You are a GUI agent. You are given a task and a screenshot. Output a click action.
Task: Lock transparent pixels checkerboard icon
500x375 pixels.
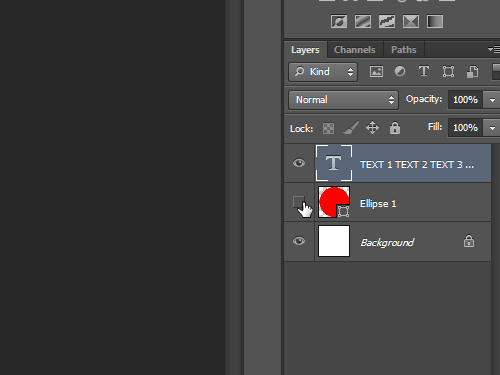coord(328,128)
